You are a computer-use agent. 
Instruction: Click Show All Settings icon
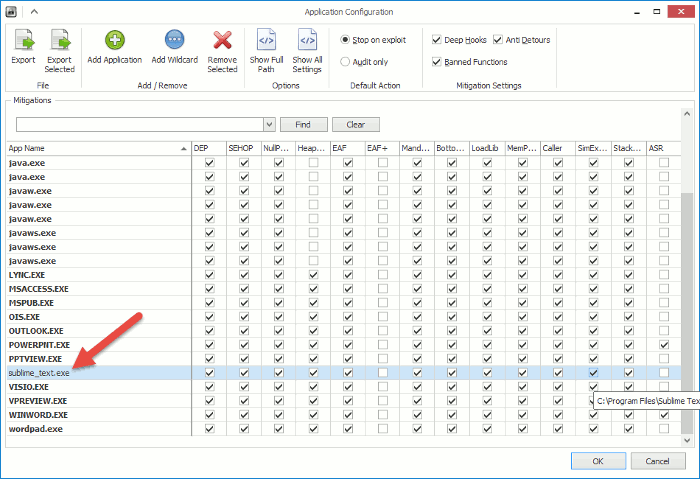point(308,40)
